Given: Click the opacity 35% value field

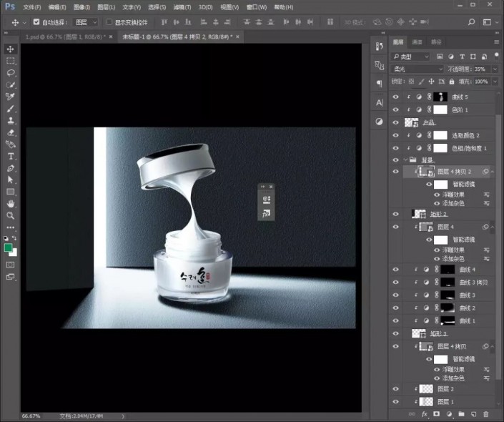Looking at the screenshot, I should click(x=483, y=69).
